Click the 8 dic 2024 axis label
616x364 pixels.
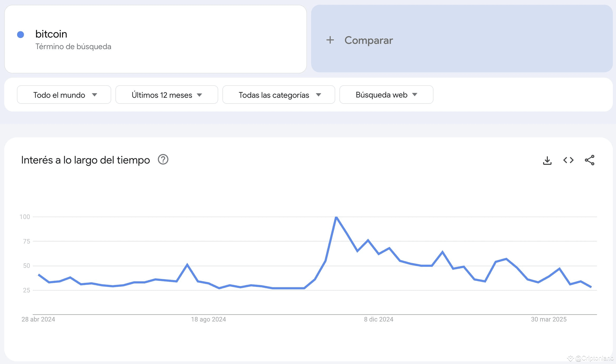point(379,319)
